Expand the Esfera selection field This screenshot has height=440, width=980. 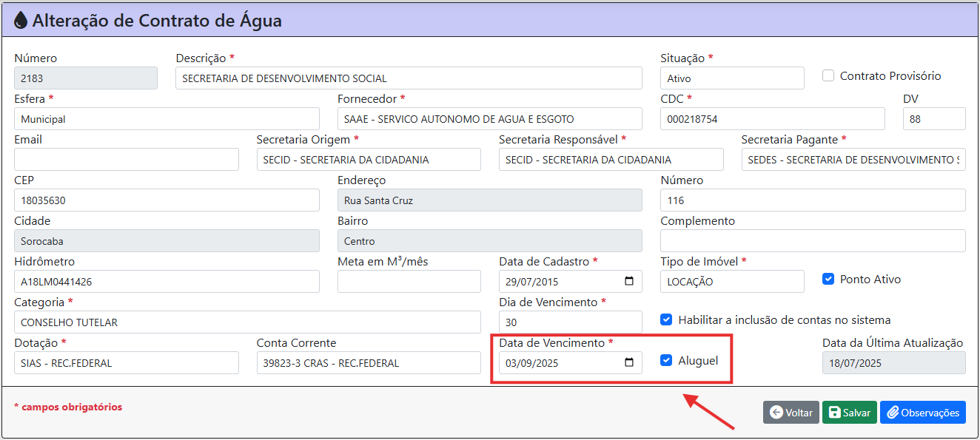click(167, 119)
